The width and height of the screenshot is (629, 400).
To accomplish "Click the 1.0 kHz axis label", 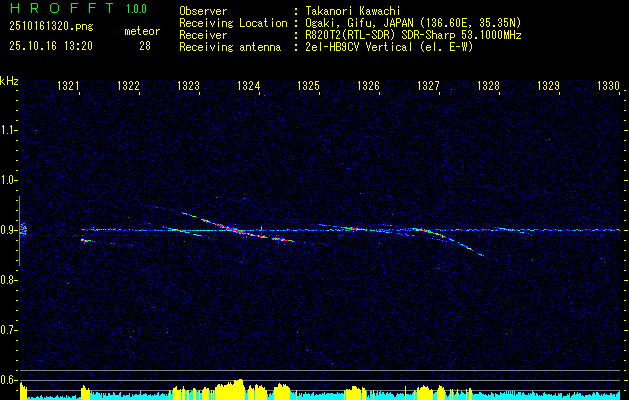I will point(8,180).
